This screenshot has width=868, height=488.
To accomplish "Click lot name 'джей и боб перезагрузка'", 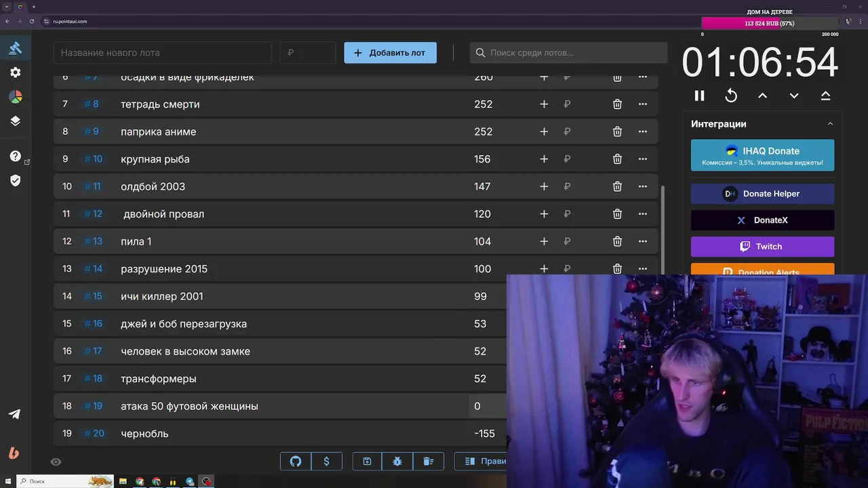I will pyautogui.click(x=184, y=324).
